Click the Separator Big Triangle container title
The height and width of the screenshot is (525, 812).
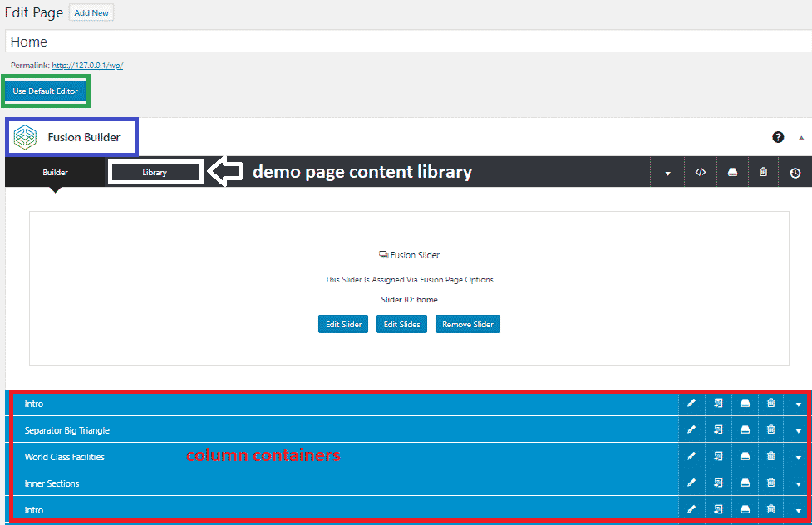coord(66,430)
